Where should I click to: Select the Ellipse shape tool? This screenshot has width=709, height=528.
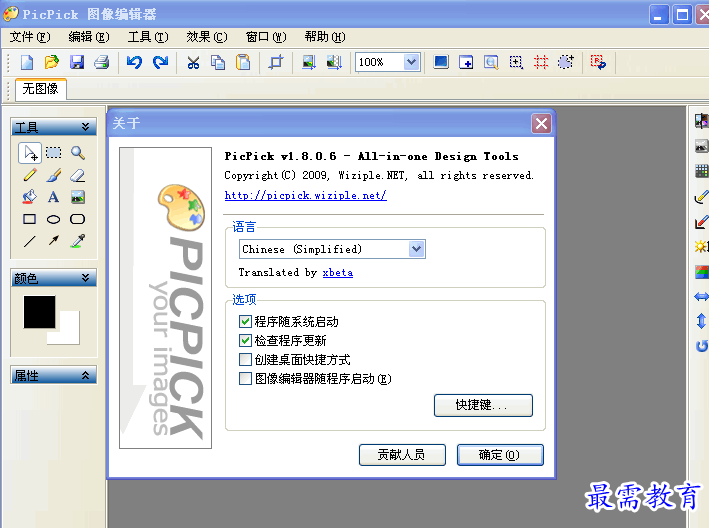coord(53,220)
